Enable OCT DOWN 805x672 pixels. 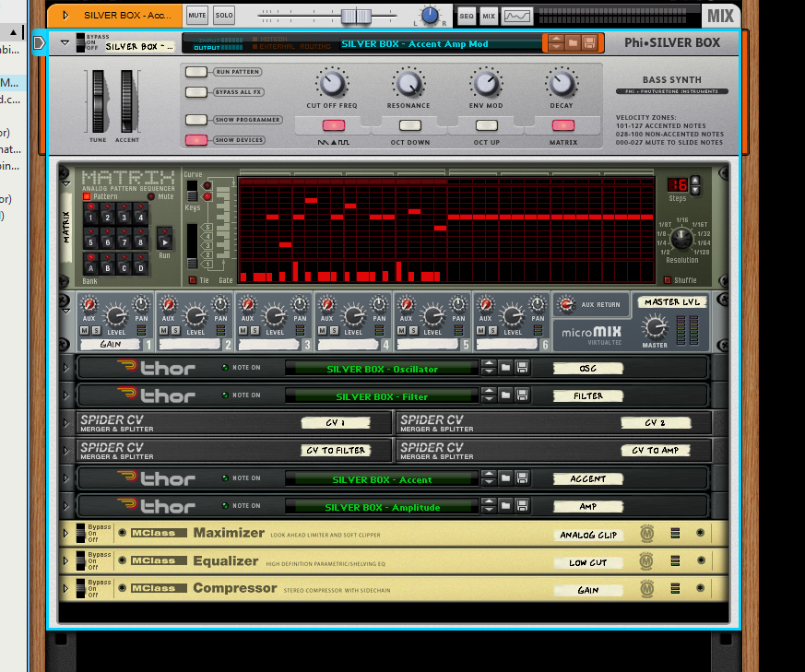point(410,125)
